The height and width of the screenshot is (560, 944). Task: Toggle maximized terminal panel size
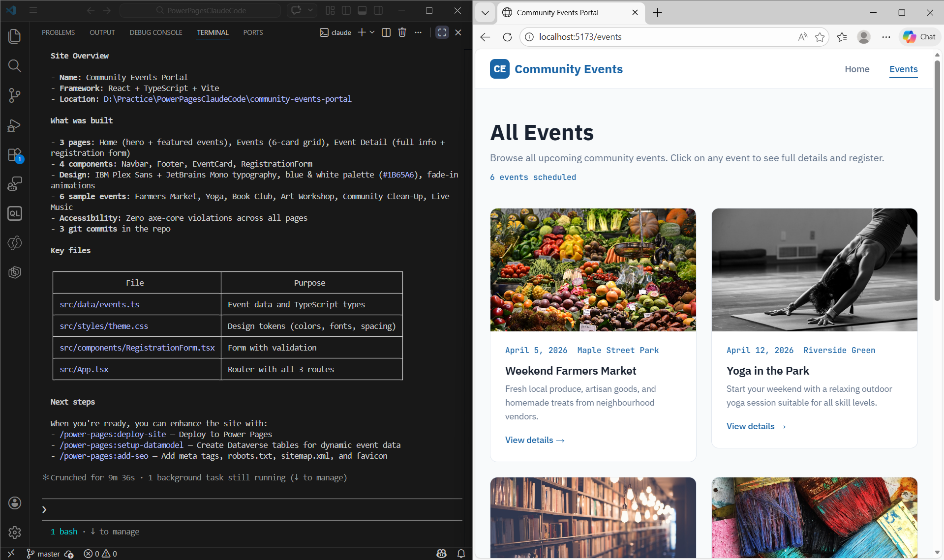coord(442,32)
